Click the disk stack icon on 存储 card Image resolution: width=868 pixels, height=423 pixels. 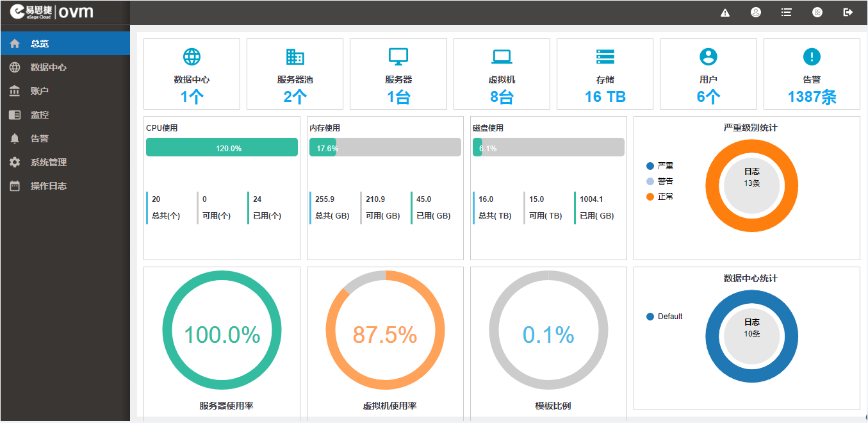(605, 57)
